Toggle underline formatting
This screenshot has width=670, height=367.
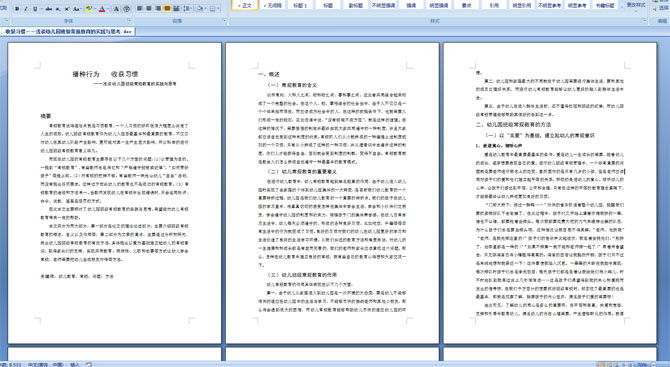click(x=35, y=9)
